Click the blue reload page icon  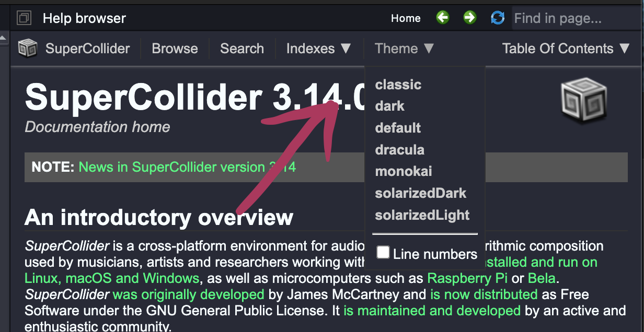(x=498, y=18)
